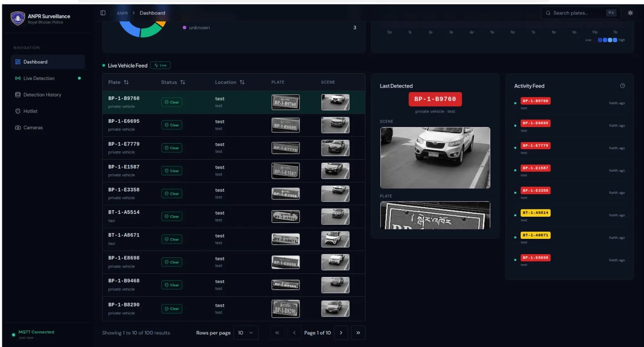Go to the first page of results

[x=277, y=333]
